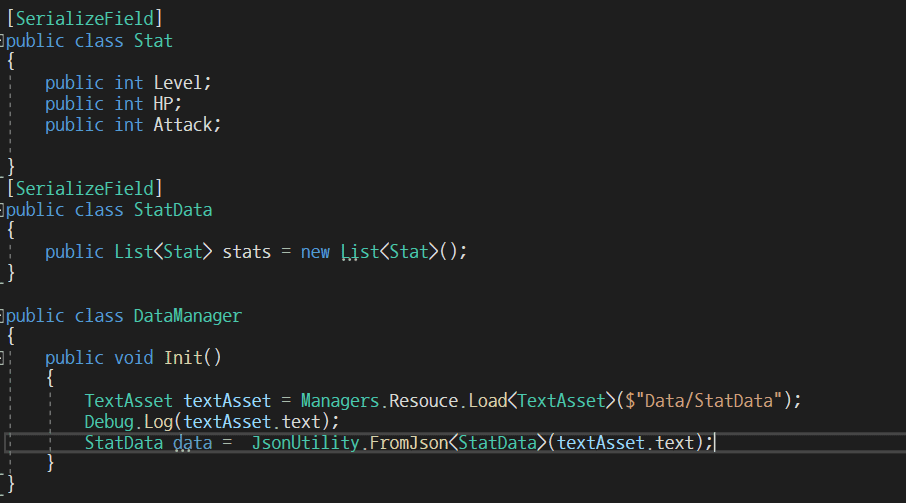Collapse the Stat class code block
The width and height of the screenshot is (906, 503).
click(x=4, y=41)
